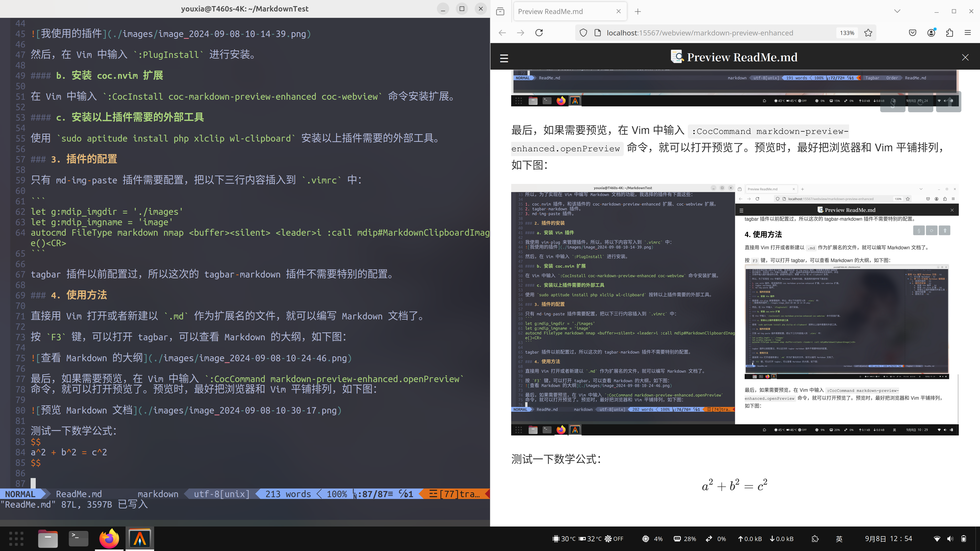The width and height of the screenshot is (980, 551).
Task: Click the battery 28% tray indicator
Action: coord(684,539)
